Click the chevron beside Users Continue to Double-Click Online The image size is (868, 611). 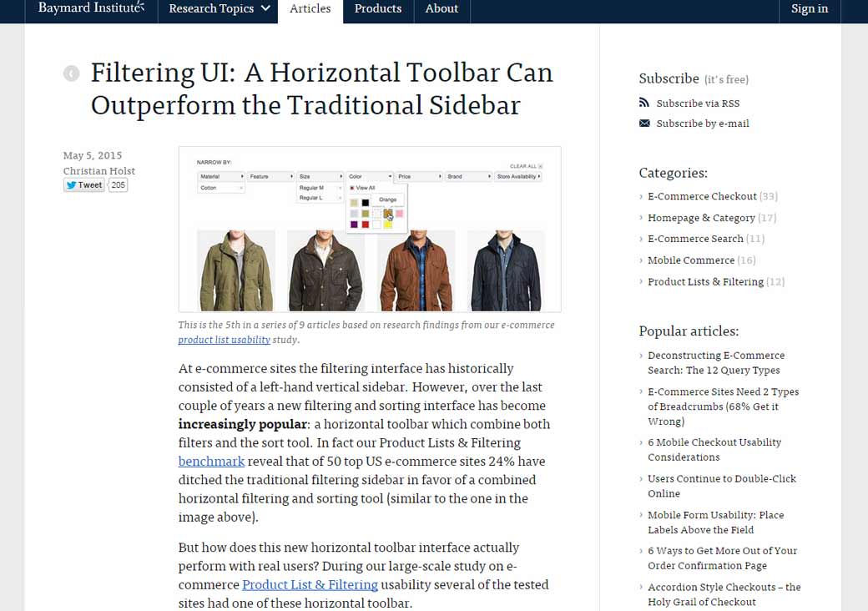tap(641, 479)
